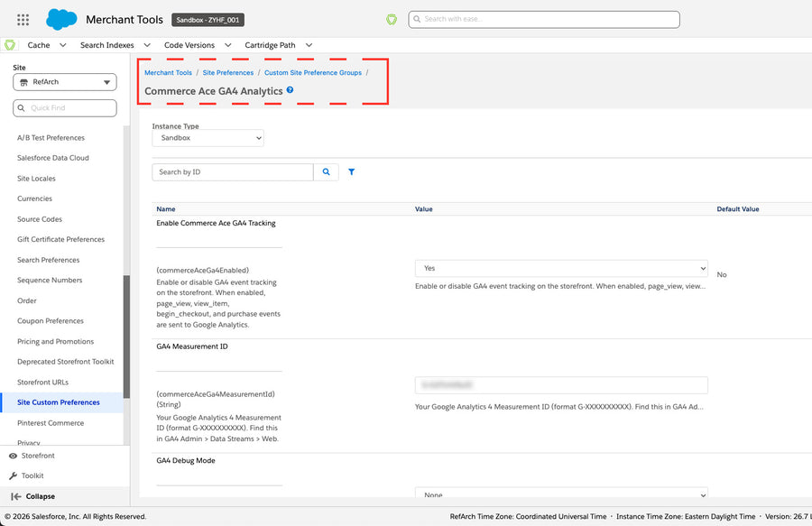Select A/B Test Preferences in sidebar
This screenshot has width=812, height=526.
point(51,138)
